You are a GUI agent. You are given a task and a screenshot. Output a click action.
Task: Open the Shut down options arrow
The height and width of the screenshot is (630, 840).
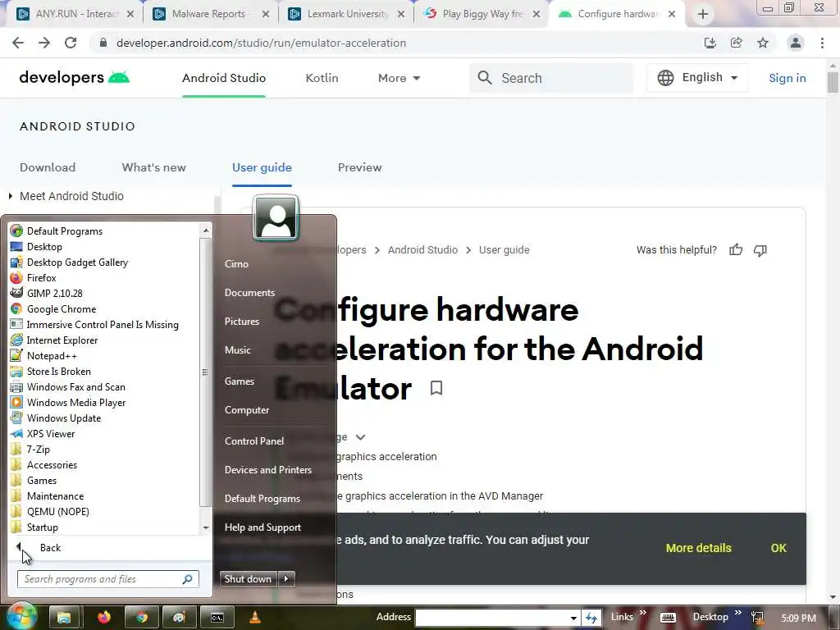click(286, 578)
